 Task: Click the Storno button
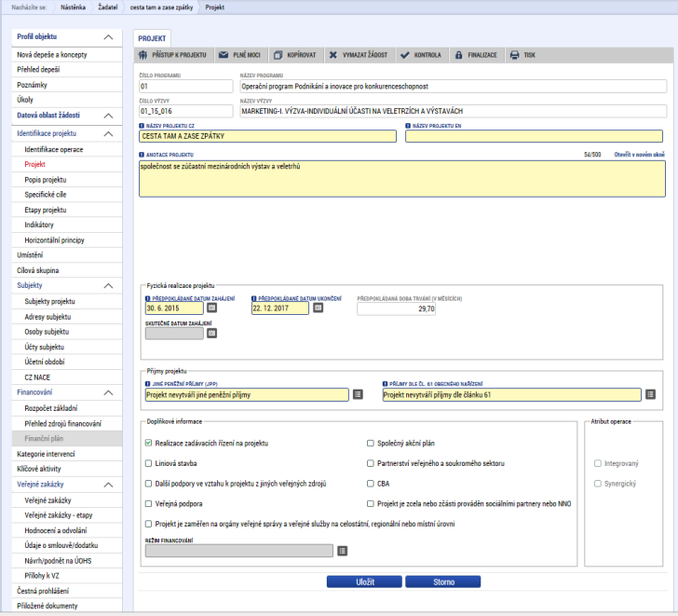coord(443,582)
